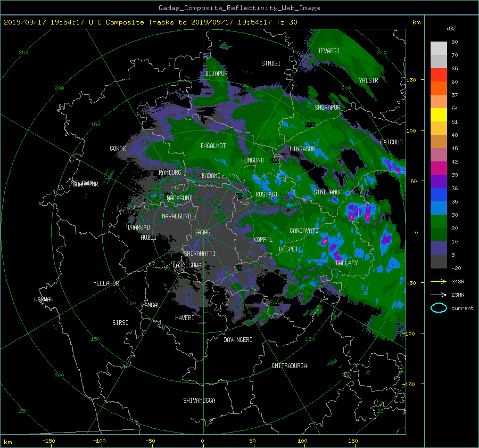Image resolution: width=479 pixels, height=448 pixels.
Task: Click the DAVANGERI city label
Action: [x=238, y=340]
